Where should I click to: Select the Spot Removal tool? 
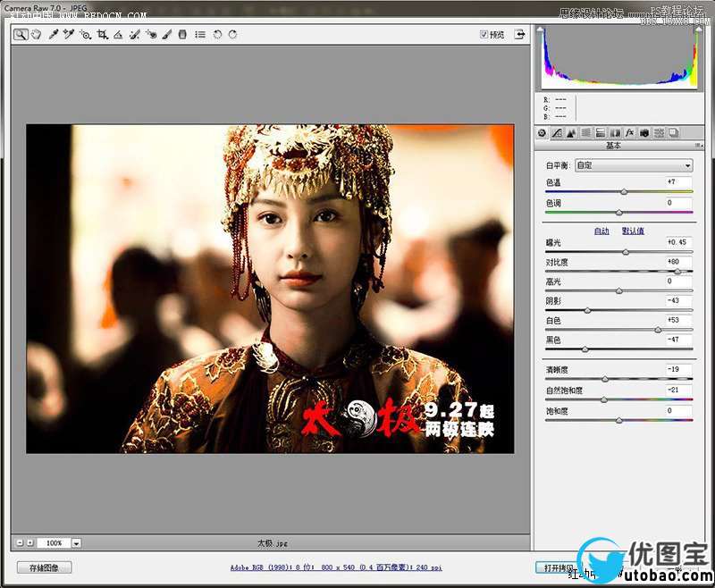[x=135, y=34]
